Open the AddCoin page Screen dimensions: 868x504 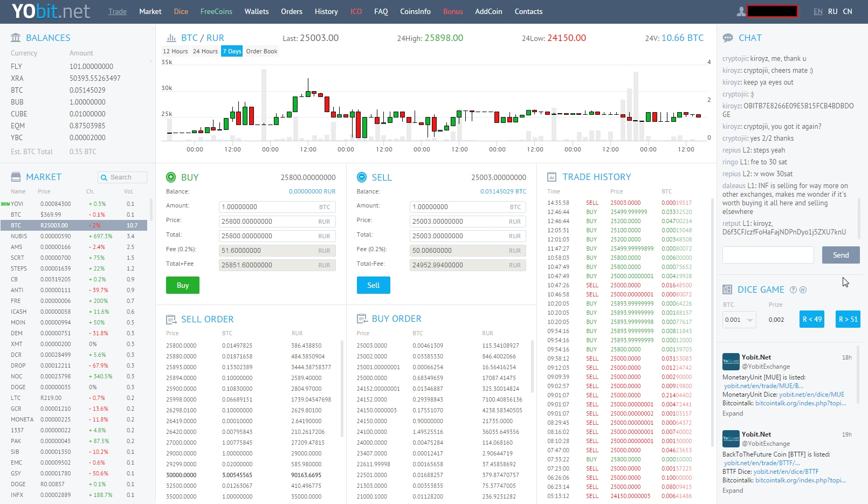click(x=488, y=11)
